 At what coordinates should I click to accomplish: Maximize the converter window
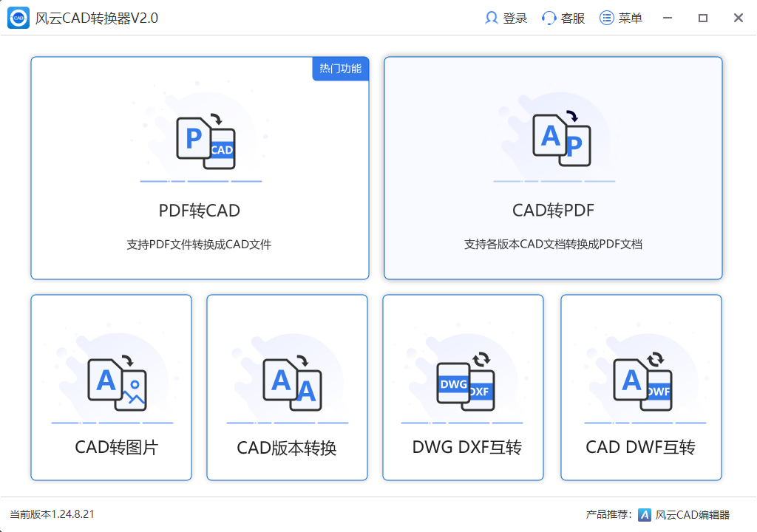[x=703, y=18]
